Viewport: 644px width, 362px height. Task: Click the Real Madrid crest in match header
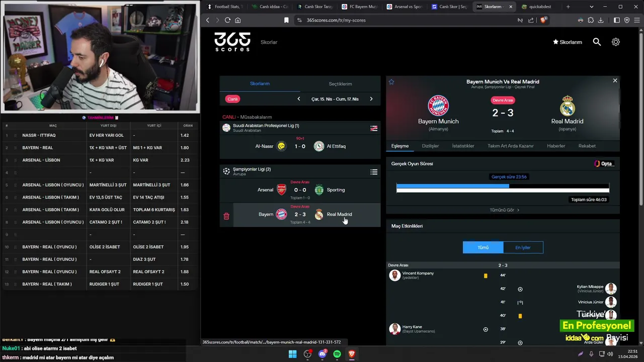[x=568, y=106]
